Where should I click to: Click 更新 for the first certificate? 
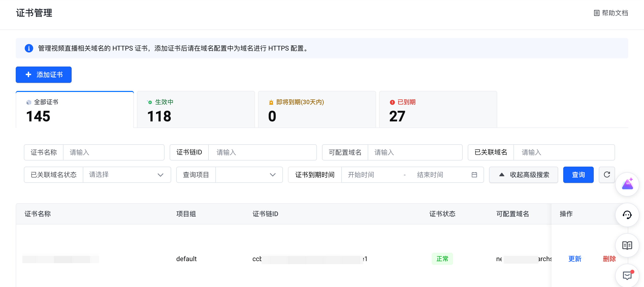coord(575,259)
